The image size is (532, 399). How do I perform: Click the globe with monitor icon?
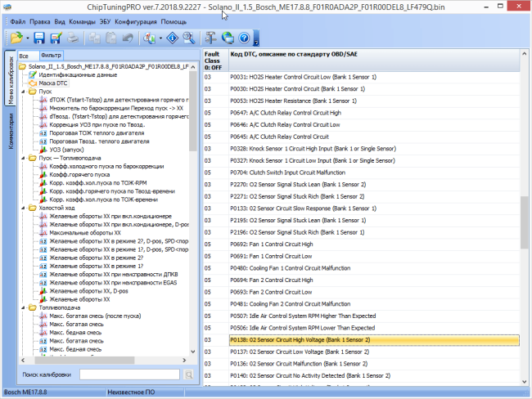(x=228, y=38)
